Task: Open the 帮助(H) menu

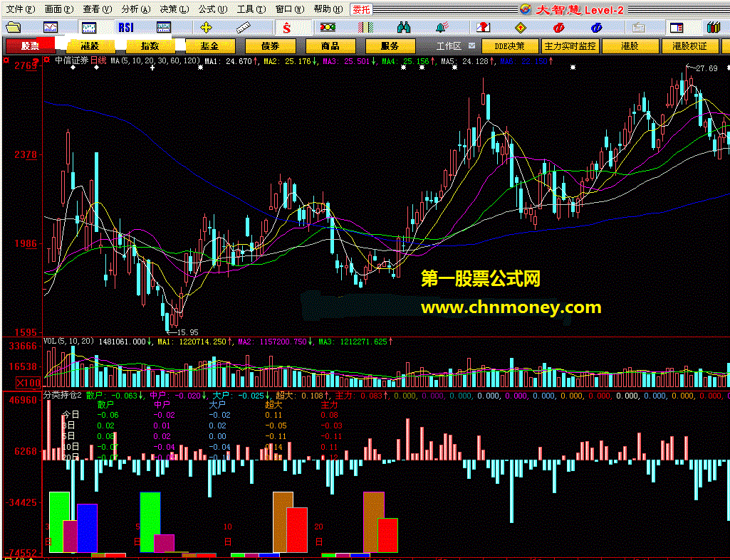Action: click(328, 9)
